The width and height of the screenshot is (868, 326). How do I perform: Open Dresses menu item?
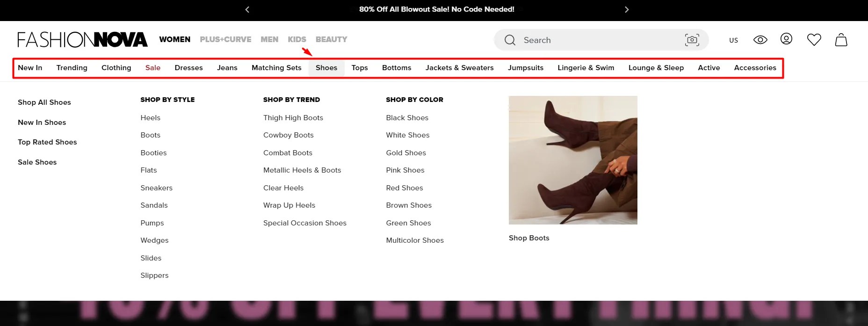coord(189,68)
